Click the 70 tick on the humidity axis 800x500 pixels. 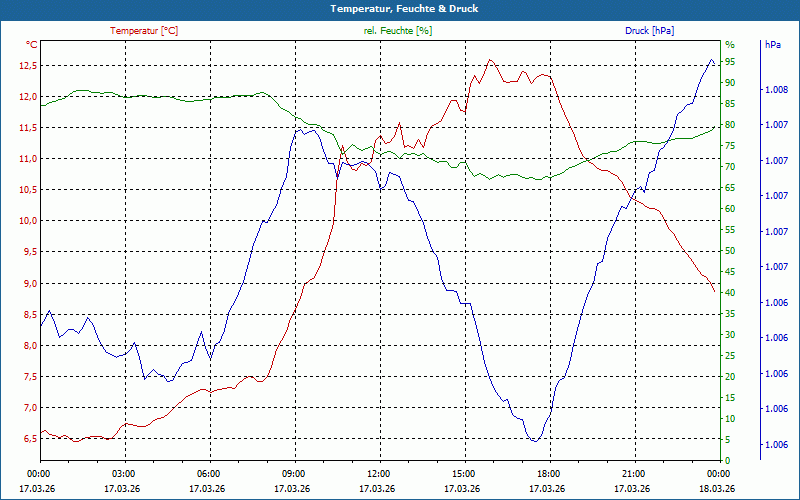730,167
